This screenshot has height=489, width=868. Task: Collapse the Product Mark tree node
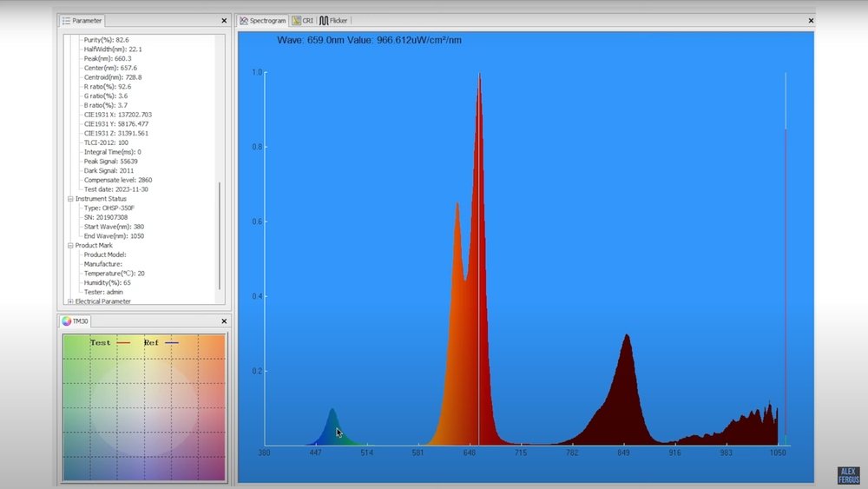click(x=70, y=246)
